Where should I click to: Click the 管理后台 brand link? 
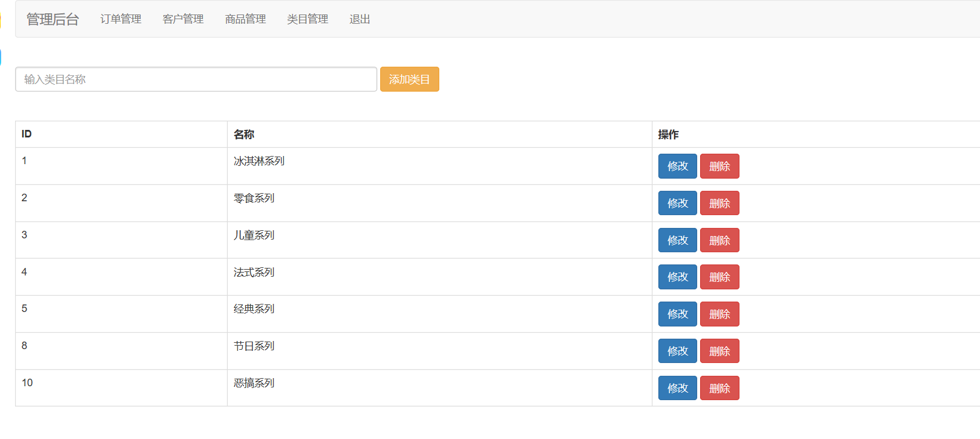click(53, 19)
